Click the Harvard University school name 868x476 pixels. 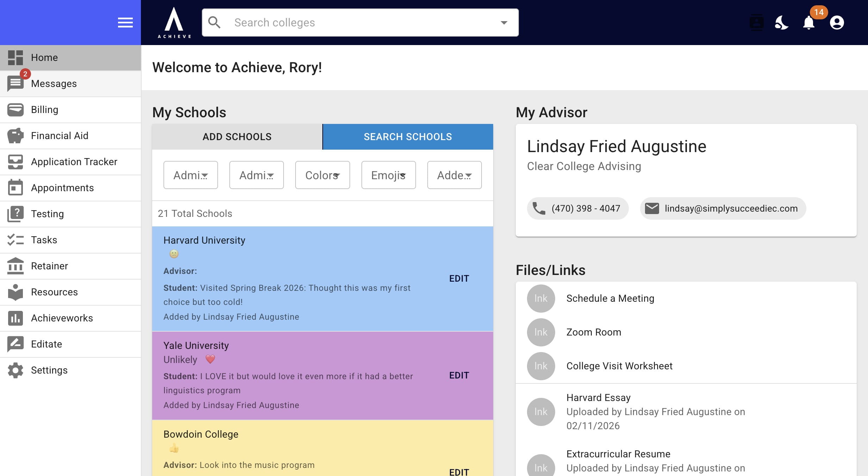pos(204,240)
